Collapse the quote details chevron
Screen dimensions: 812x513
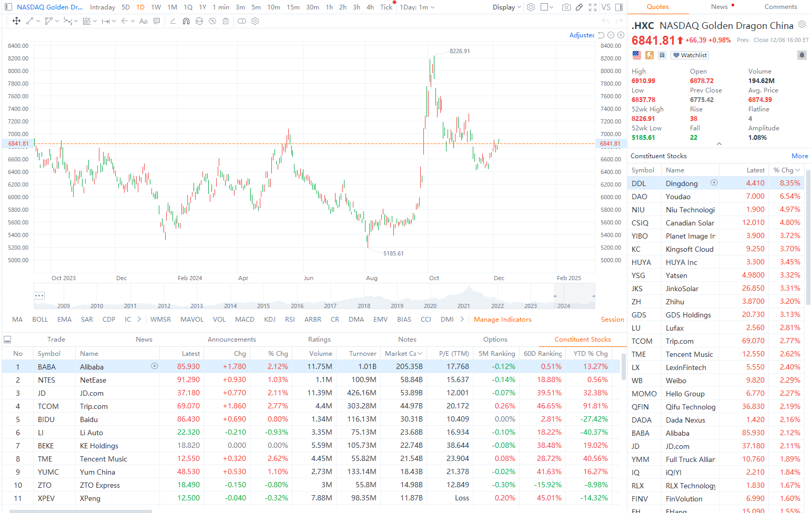(719, 144)
